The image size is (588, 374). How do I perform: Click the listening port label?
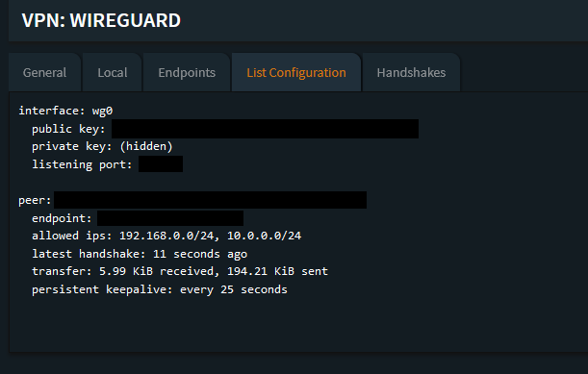(82, 164)
